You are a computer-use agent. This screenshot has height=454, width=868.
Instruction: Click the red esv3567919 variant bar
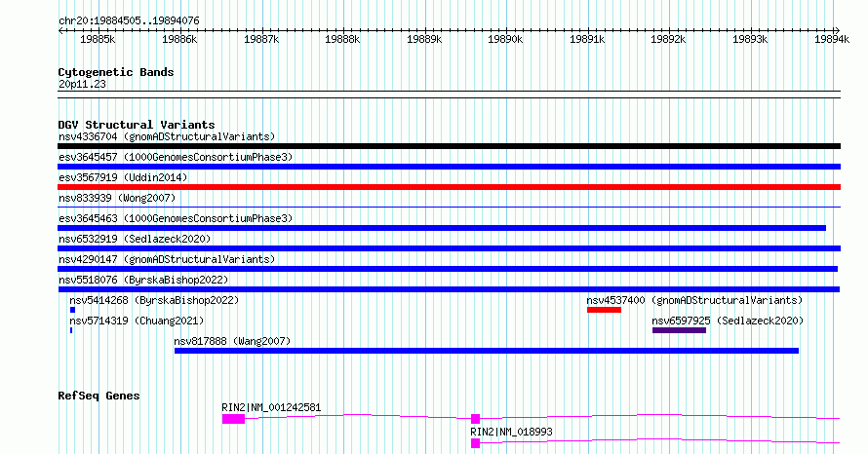[449, 187]
